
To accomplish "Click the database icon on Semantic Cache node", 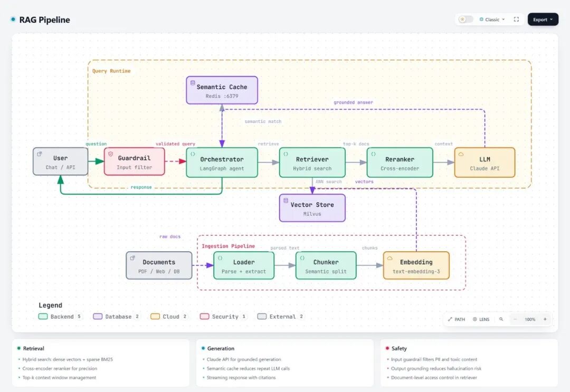I will [193, 83].
